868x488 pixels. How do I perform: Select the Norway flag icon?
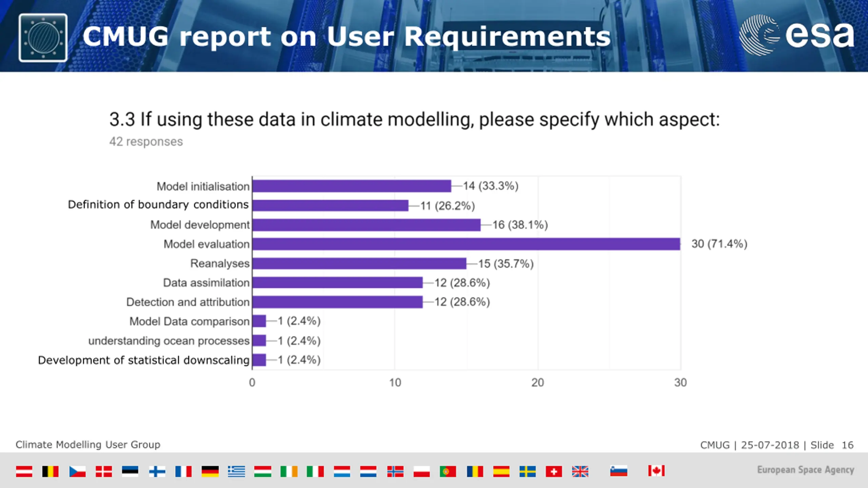[x=395, y=471]
